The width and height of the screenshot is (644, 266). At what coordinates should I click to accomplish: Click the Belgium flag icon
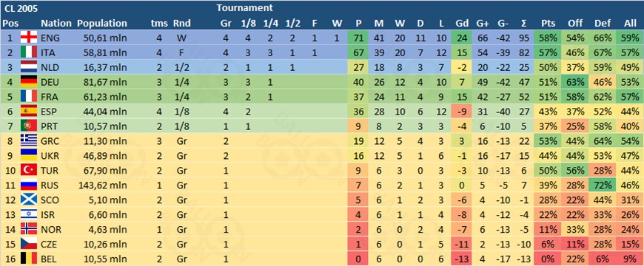click(x=29, y=259)
